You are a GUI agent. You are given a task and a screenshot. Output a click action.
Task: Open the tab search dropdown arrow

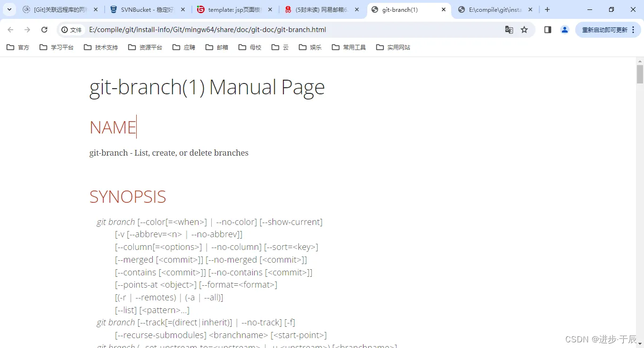click(x=9, y=9)
